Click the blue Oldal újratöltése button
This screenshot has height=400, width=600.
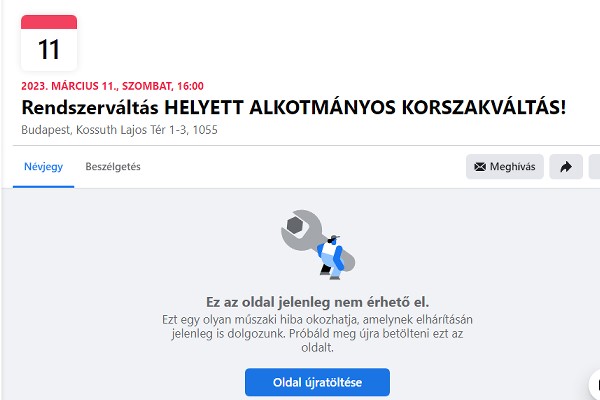(x=317, y=382)
